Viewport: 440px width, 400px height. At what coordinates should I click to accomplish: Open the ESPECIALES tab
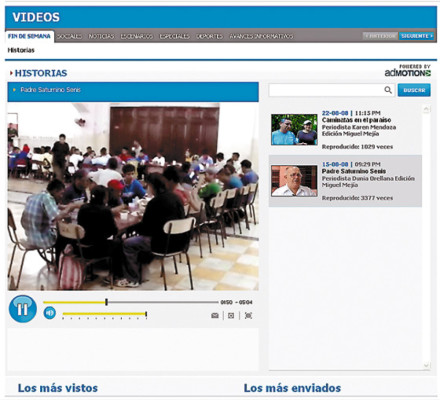174,36
